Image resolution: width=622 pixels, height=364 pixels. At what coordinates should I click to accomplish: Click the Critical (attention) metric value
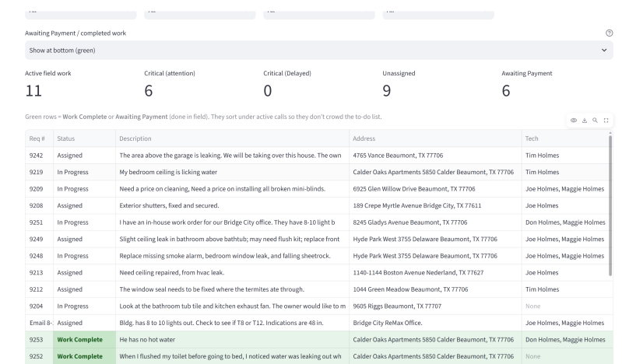[149, 91]
